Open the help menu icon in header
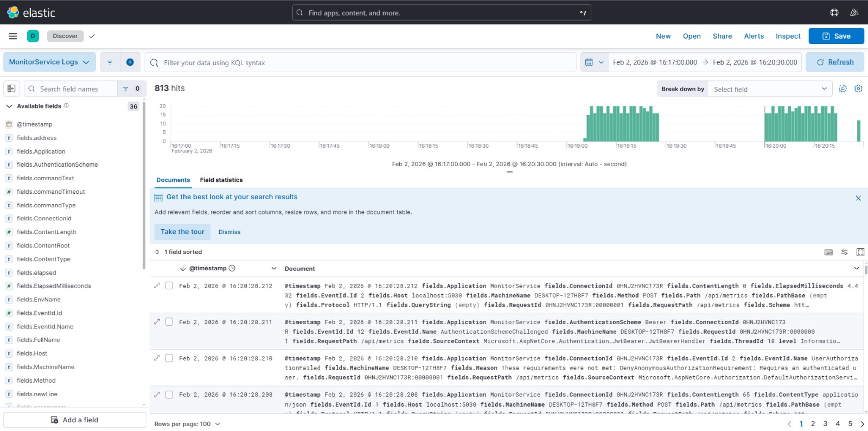 click(x=834, y=12)
